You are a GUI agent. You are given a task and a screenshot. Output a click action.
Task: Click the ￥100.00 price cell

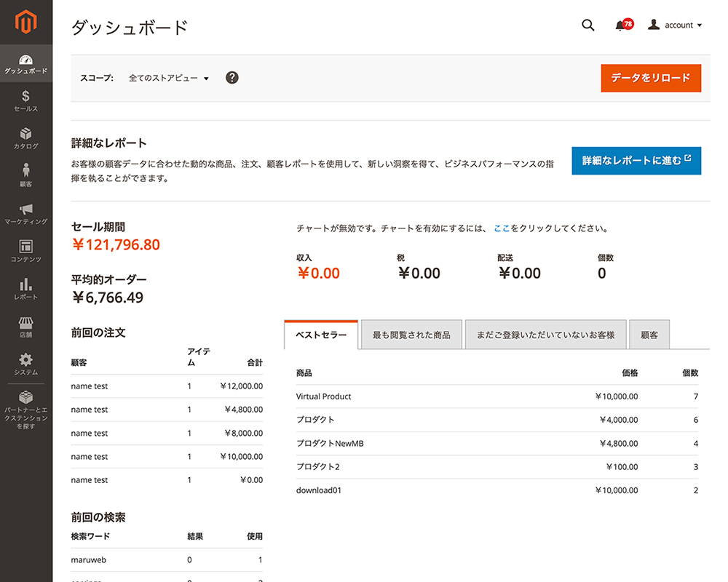coord(622,467)
